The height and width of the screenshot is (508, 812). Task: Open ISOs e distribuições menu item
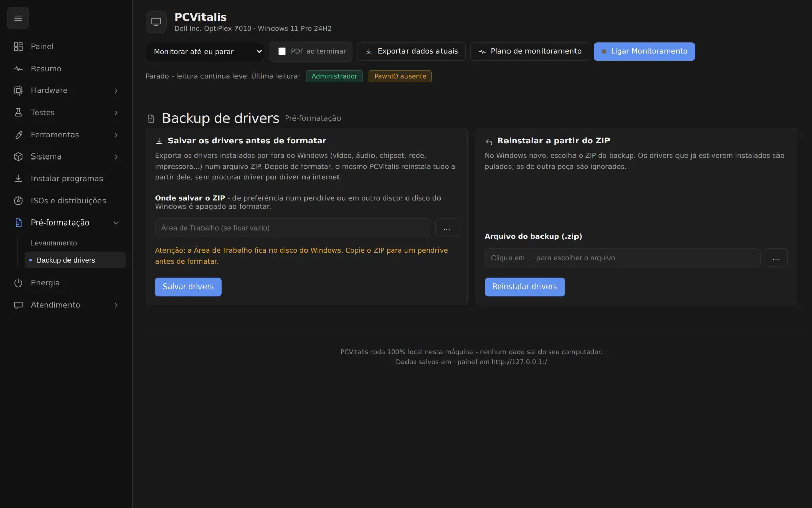(x=66, y=201)
